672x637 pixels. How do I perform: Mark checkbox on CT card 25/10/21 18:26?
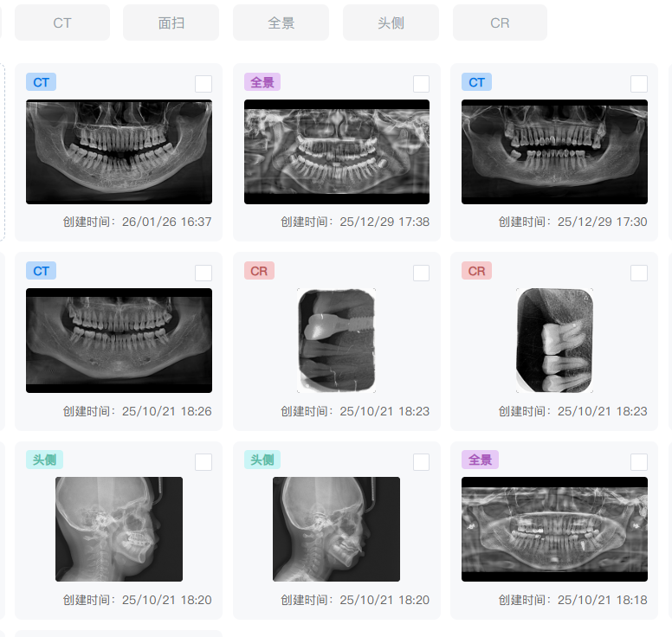point(204,273)
